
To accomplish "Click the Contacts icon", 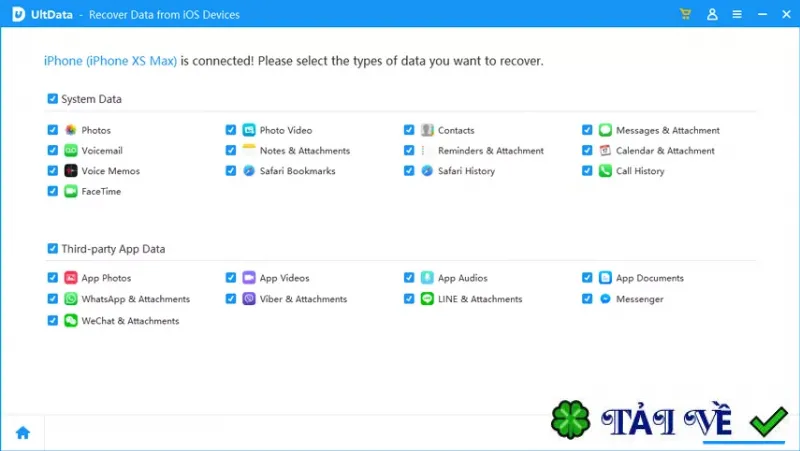I will click(427, 130).
